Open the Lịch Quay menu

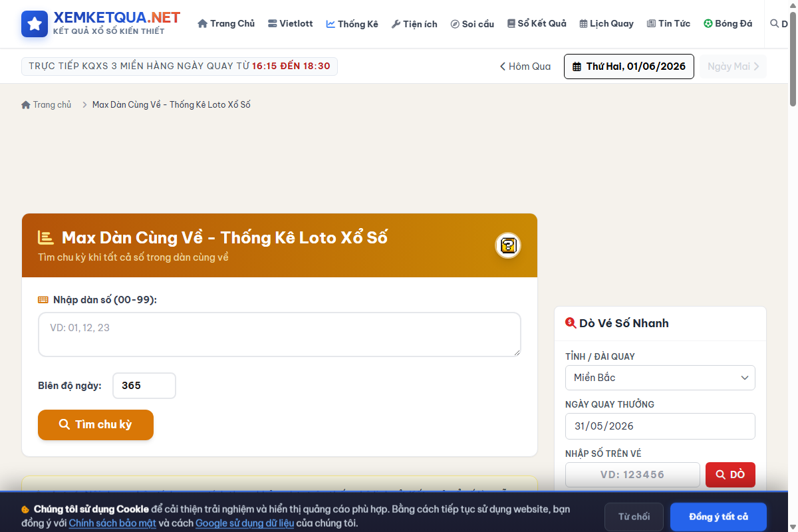[x=606, y=23]
